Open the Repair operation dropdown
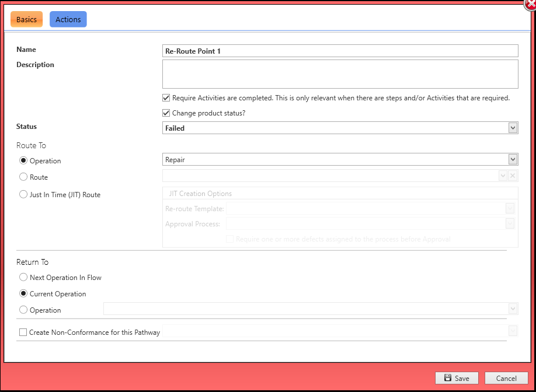536x392 pixels. coord(513,159)
